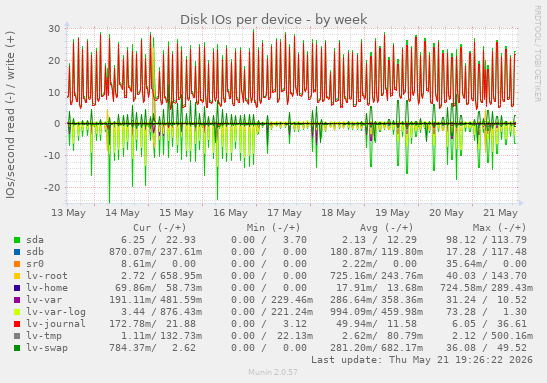The image size is (547, 383).
Task: Select the sda legend label
Action: [35, 240]
